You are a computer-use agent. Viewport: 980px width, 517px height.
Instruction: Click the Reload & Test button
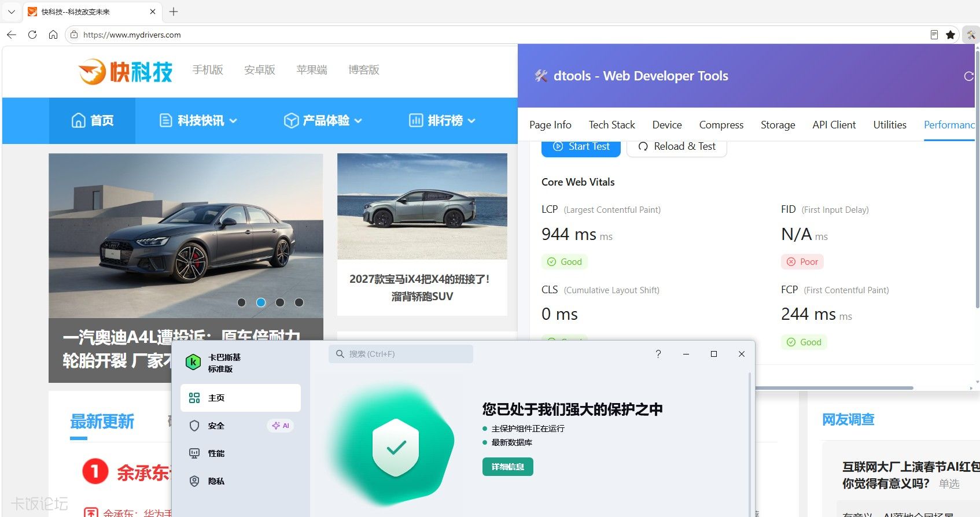677,147
